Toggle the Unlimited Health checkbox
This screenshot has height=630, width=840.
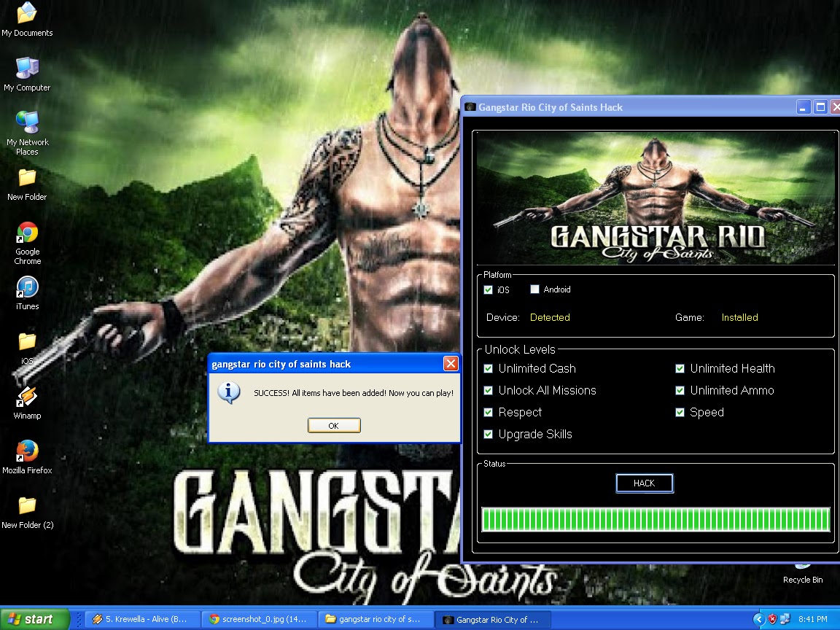[x=680, y=368]
